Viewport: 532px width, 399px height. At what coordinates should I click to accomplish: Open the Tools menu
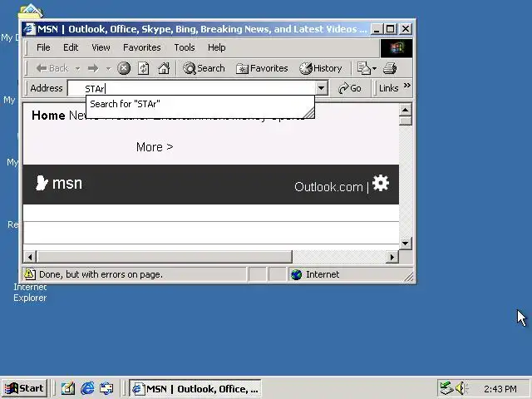point(185,47)
